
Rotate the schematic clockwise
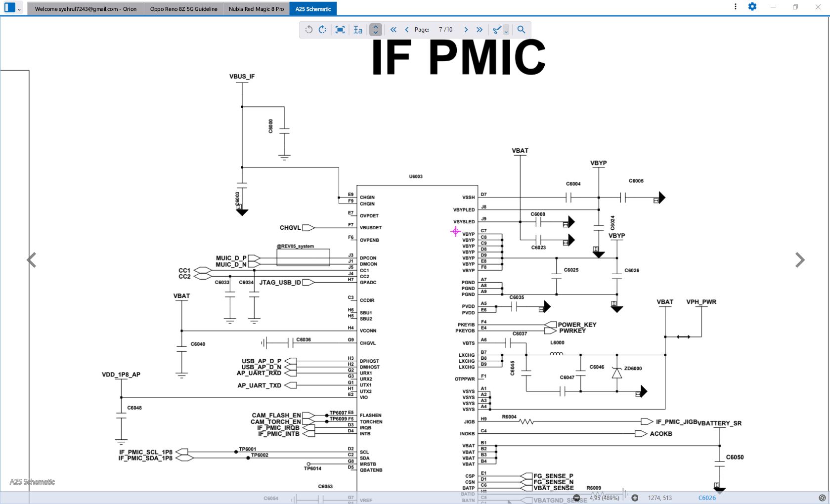[322, 30]
